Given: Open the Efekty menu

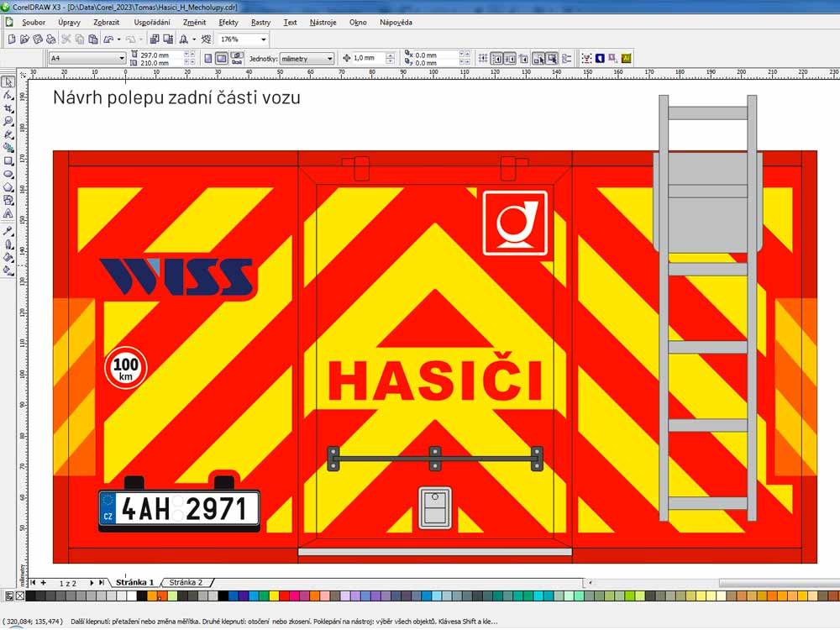Looking at the screenshot, I should [228, 23].
